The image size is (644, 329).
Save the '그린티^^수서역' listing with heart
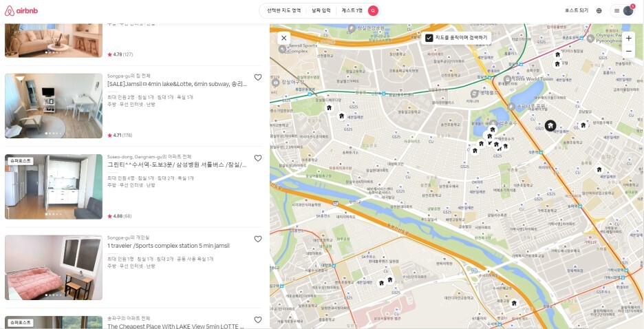coord(258,158)
